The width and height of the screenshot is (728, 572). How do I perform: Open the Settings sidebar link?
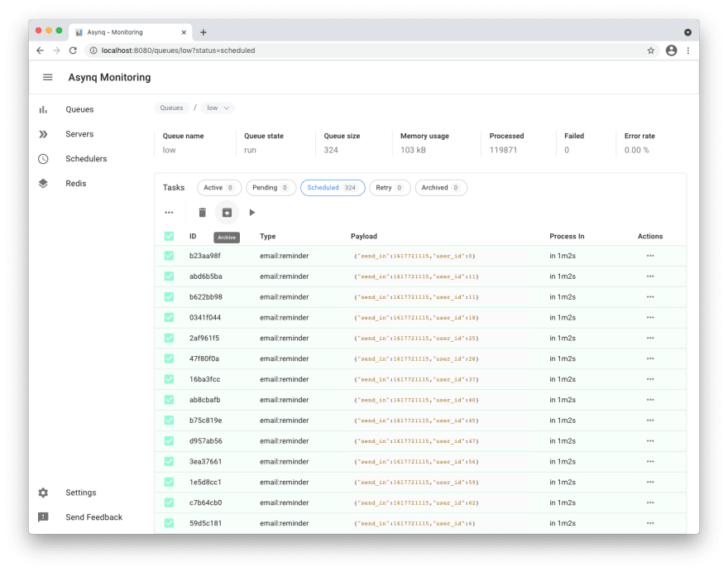point(81,493)
